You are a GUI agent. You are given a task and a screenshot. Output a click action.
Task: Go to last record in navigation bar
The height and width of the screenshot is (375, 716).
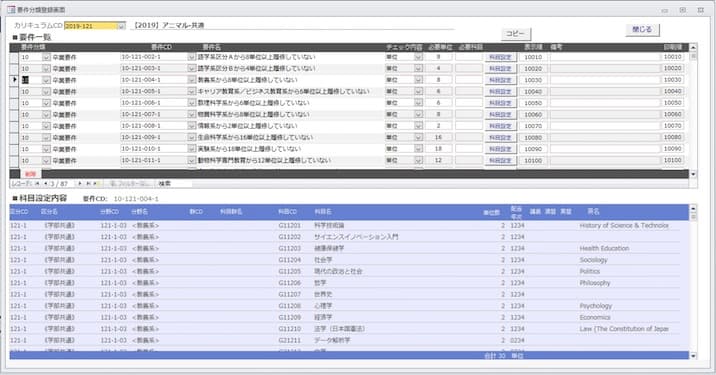click(88, 184)
